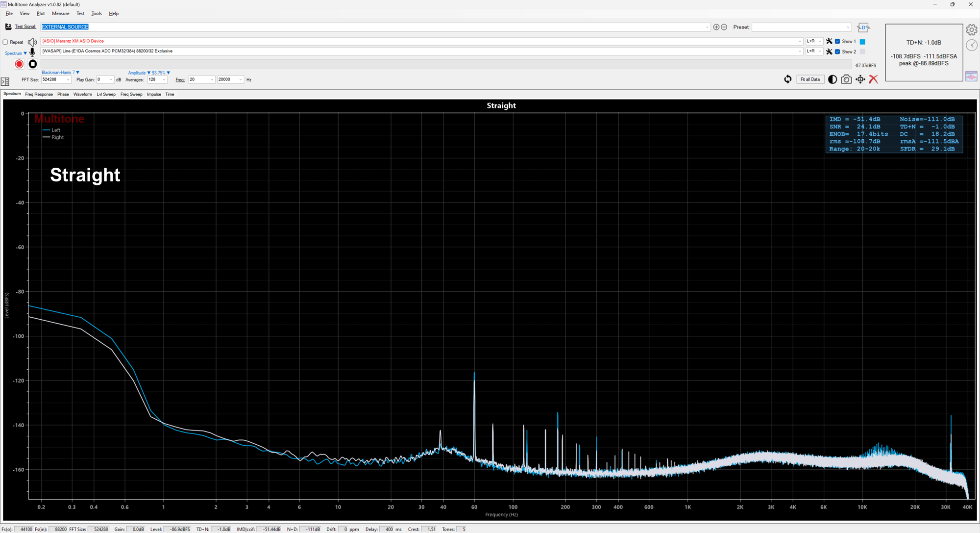Image resolution: width=980 pixels, height=533 pixels.
Task: Open the File menu
Action: coord(9,14)
